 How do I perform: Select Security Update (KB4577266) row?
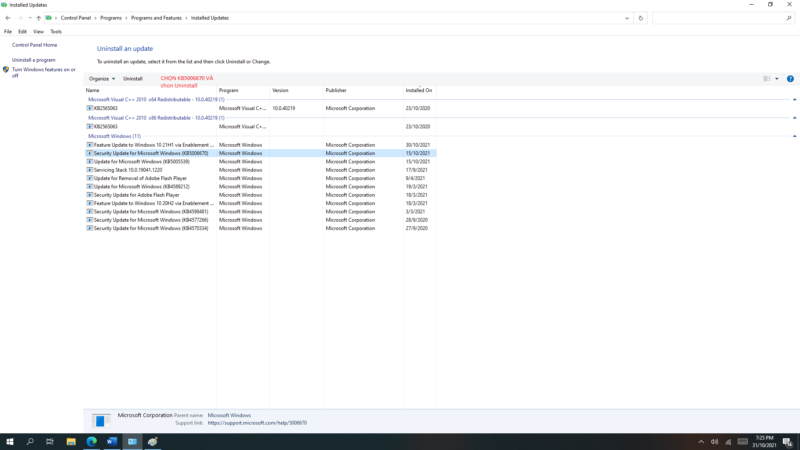click(260, 220)
